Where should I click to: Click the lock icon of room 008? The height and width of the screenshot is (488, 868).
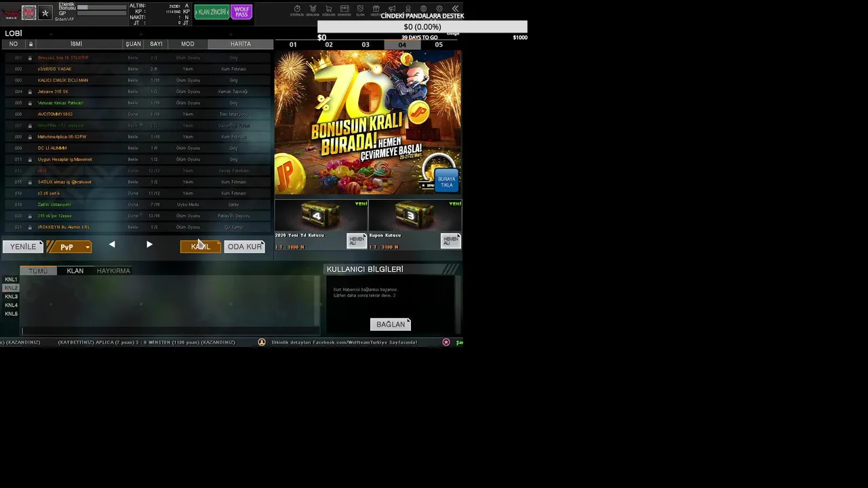click(30, 137)
